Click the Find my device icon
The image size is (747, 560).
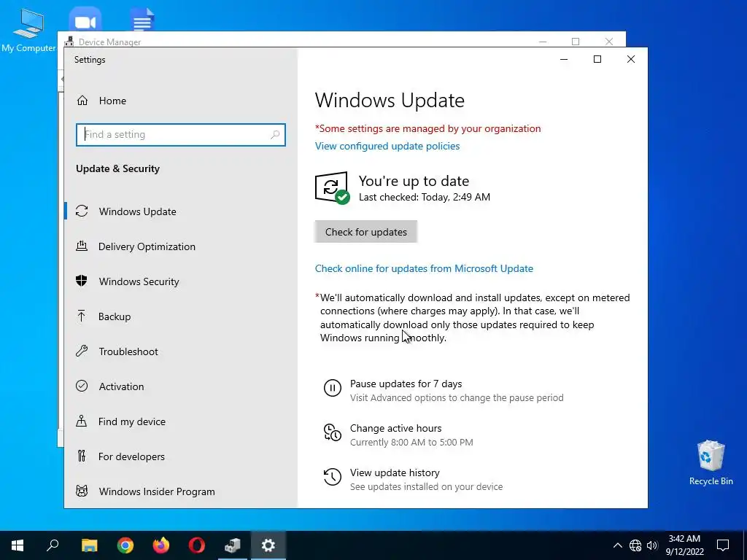(x=82, y=421)
